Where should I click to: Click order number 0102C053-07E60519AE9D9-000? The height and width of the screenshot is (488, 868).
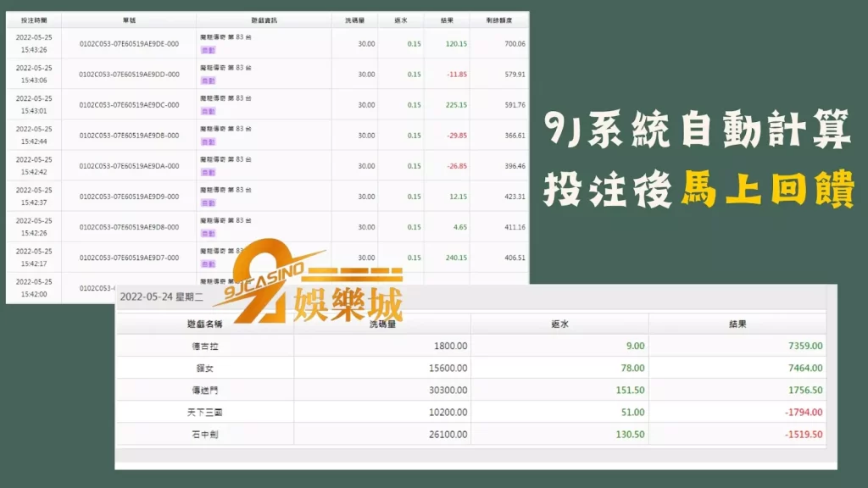129,197
